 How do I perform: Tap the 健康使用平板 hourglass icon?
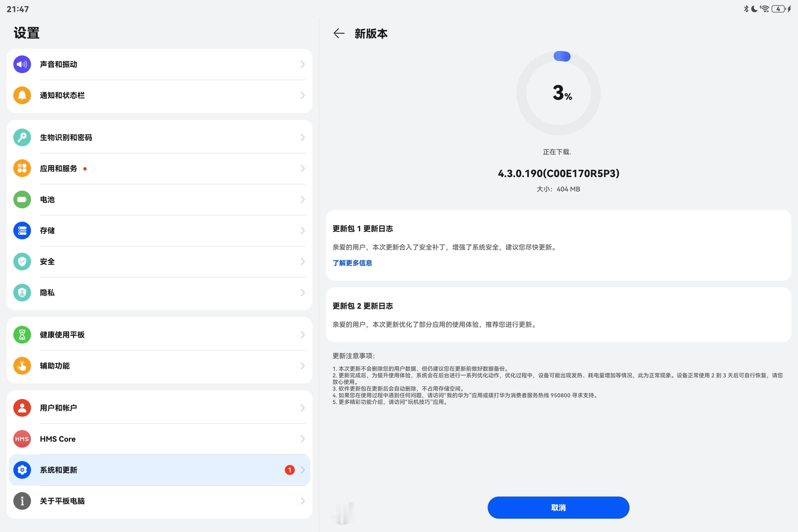22,335
